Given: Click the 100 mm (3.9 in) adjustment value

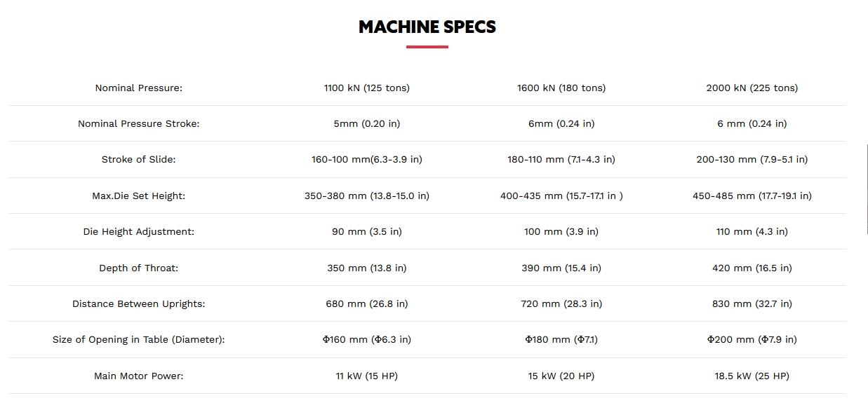Looking at the screenshot, I should pyautogui.click(x=561, y=231).
